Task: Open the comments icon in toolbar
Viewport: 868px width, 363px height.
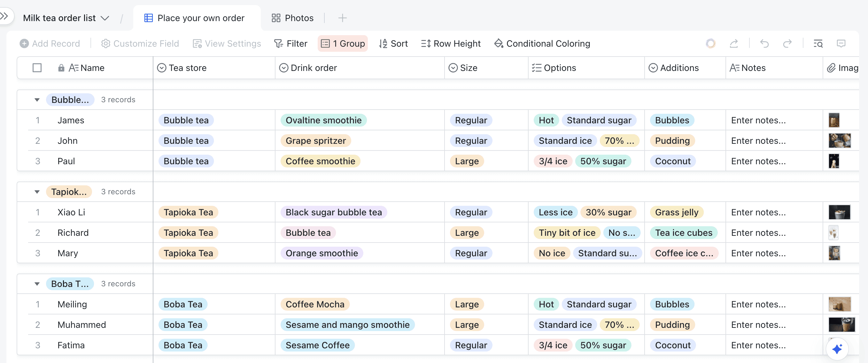Action: (841, 43)
